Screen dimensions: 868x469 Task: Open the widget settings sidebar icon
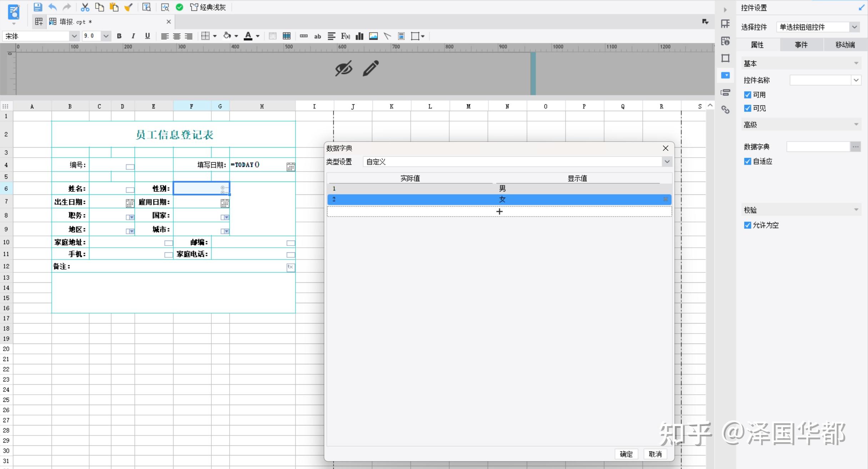[725, 75]
